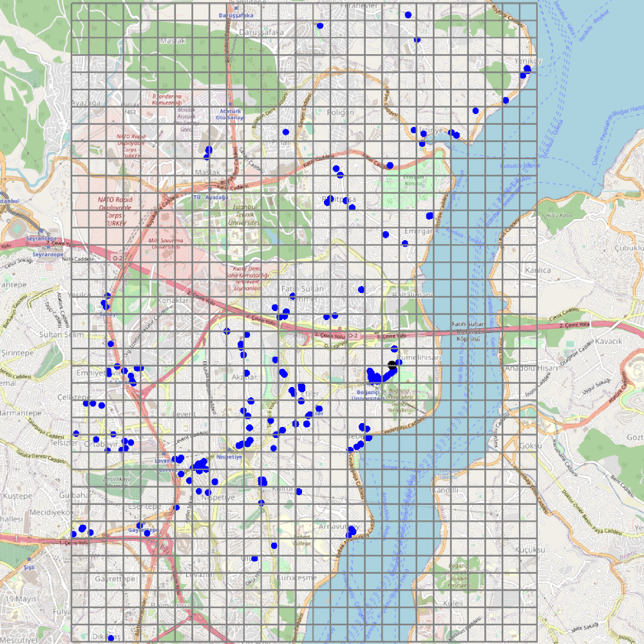Select the İstinye district label
Image resolution: width=644 pixels, height=644 pixels.
(431, 131)
